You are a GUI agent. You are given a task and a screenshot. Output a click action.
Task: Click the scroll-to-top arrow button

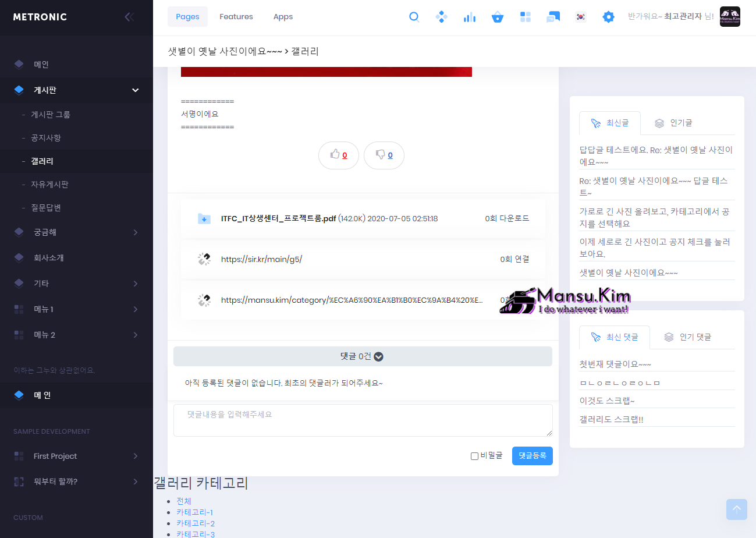pyautogui.click(x=737, y=509)
